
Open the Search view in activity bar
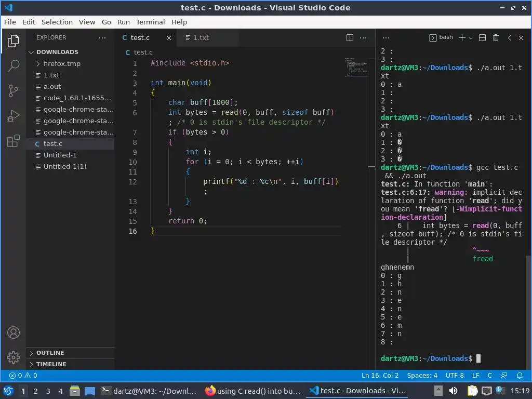(13, 65)
